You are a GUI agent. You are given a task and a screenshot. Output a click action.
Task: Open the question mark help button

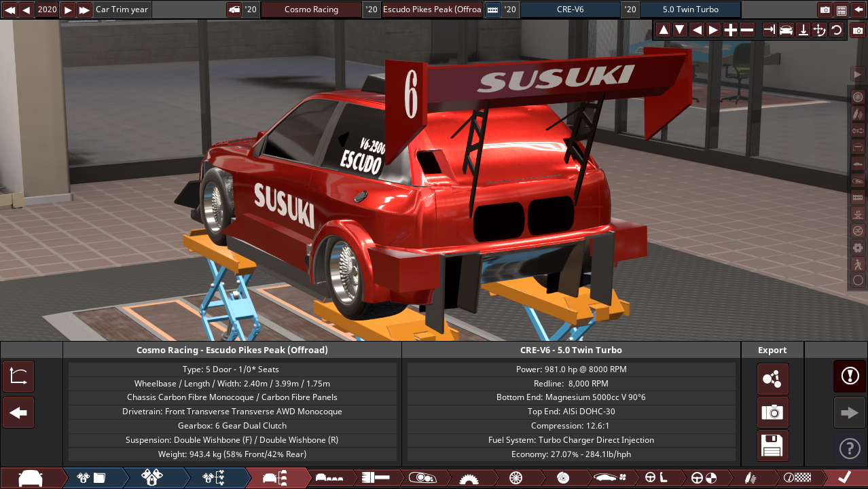[x=850, y=448]
